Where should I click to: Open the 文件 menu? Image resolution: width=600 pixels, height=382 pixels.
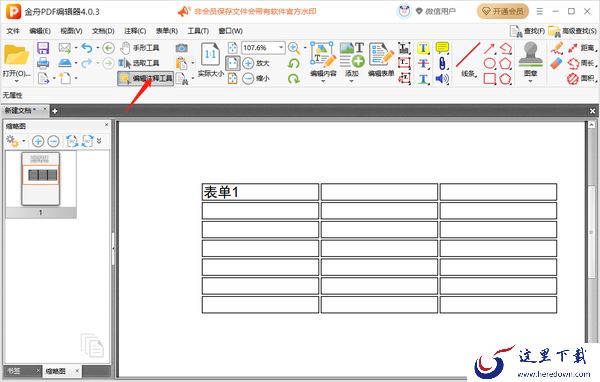13,31
